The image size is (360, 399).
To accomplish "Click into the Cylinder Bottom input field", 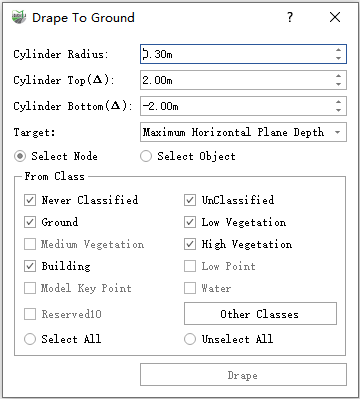I will [x=237, y=106].
